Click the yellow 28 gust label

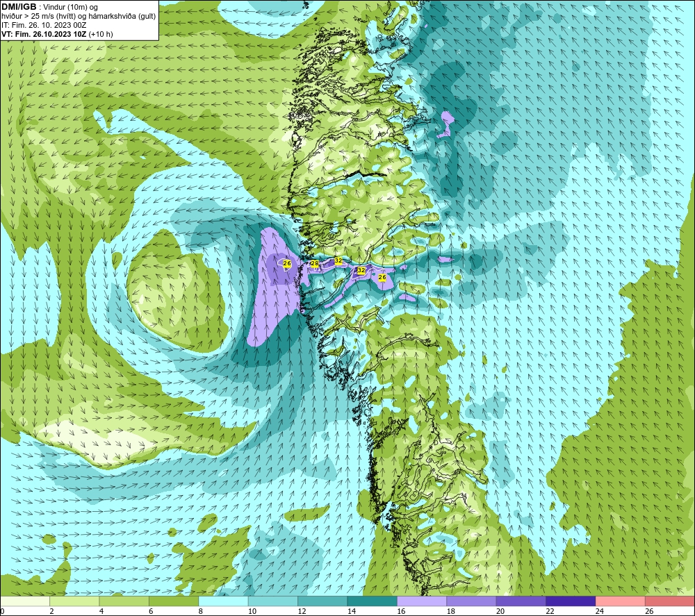tap(315, 263)
